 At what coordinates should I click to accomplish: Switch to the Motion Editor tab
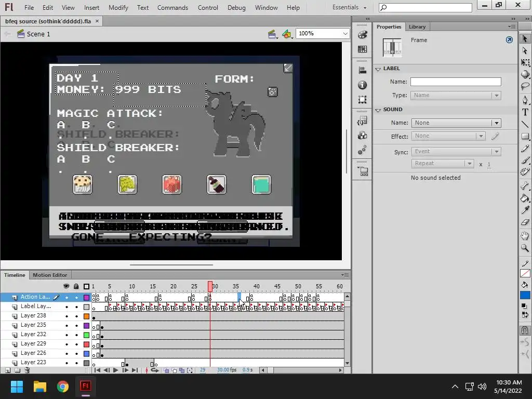coord(50,275)
